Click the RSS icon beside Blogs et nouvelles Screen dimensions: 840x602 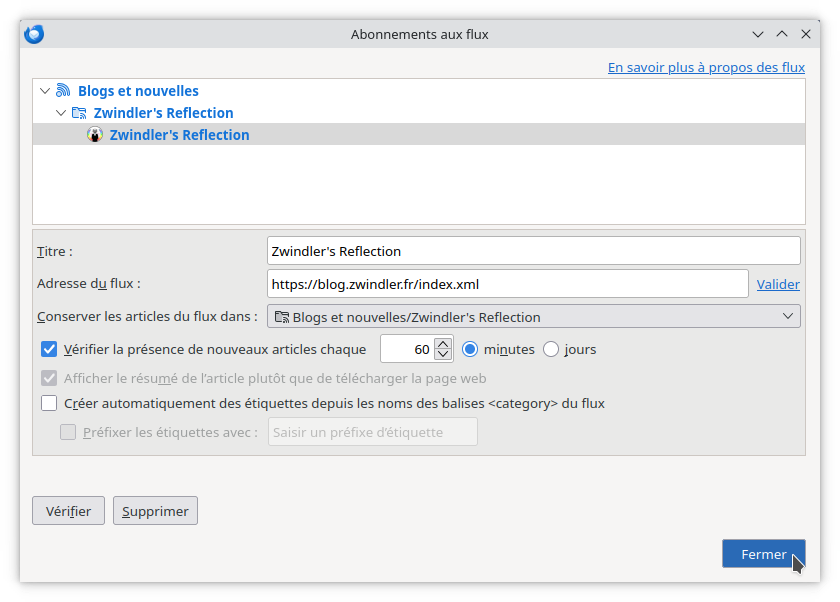(x=64, y=91)
